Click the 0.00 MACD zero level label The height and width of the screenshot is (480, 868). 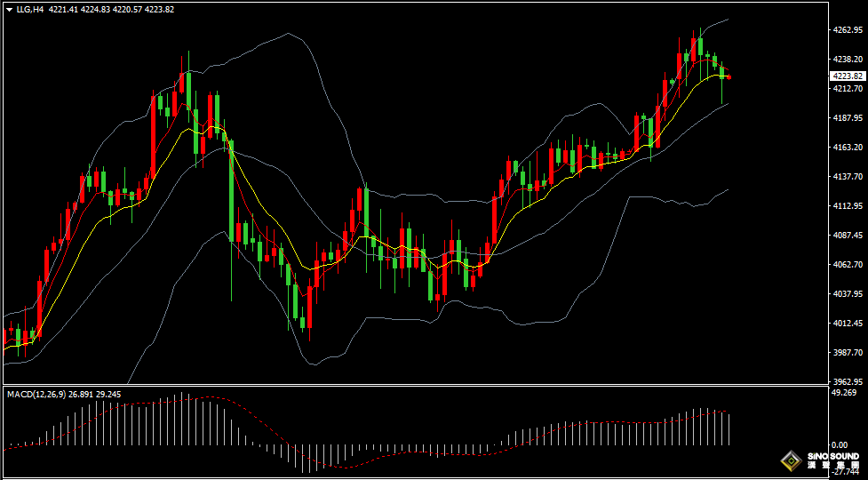[839, 444]
